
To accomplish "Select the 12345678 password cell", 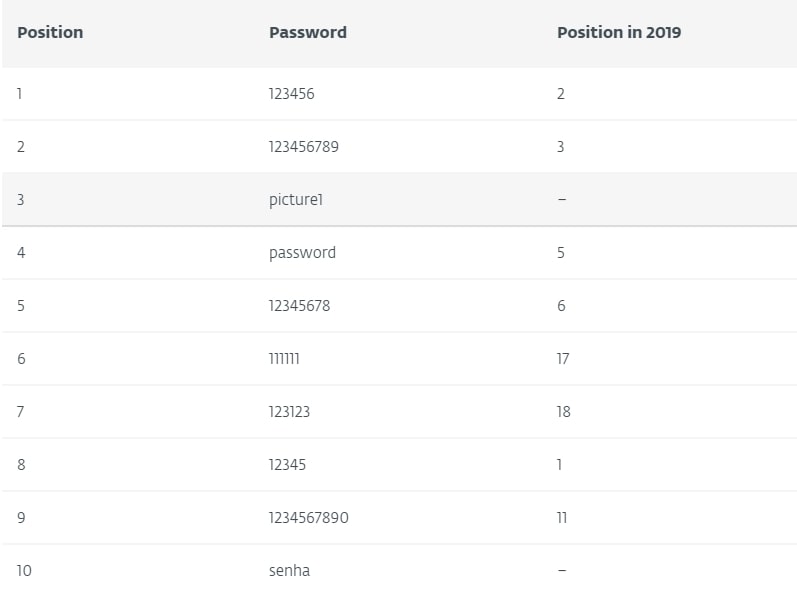I will pyautogui.click(x=299, y=306).
